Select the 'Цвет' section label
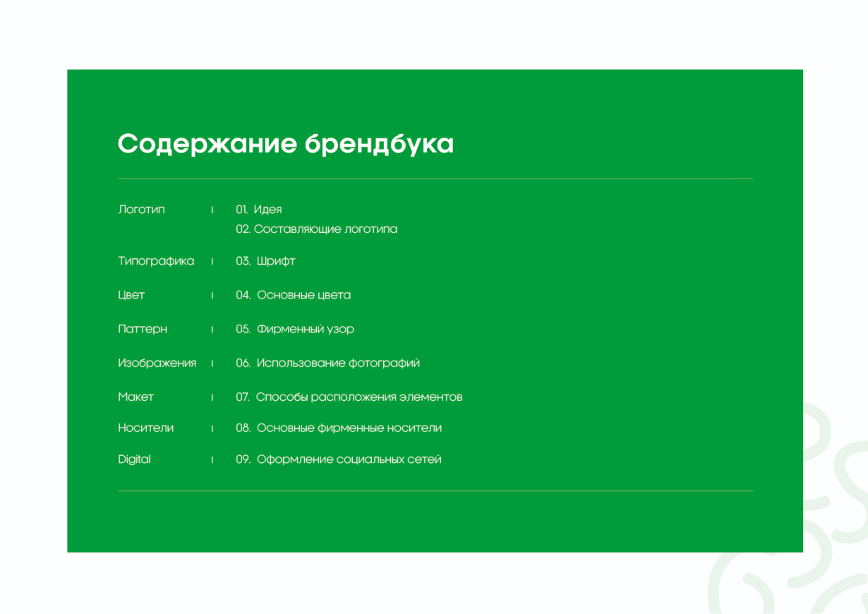 pyautogui.click(x=131, y=295)
